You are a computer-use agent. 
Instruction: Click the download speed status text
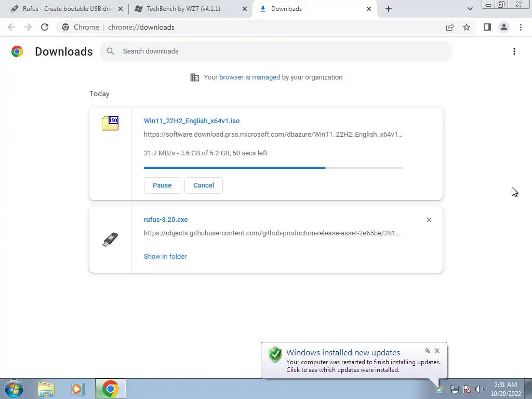206,153
